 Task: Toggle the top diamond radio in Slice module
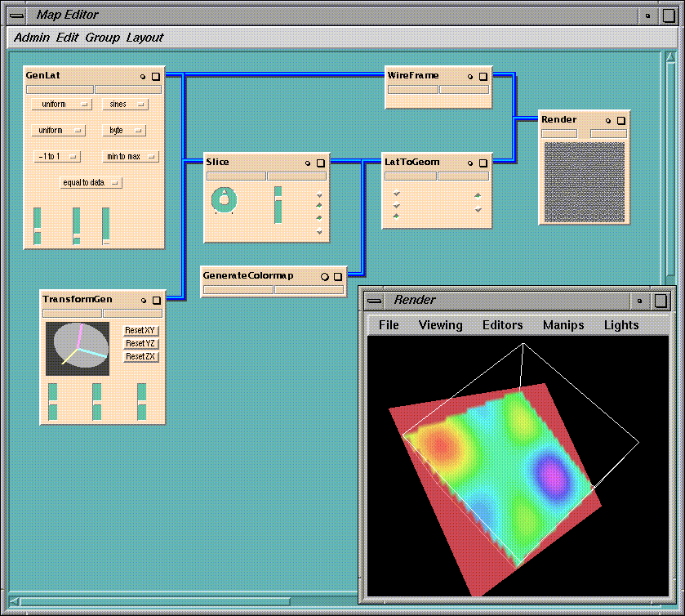coord(319,195)
